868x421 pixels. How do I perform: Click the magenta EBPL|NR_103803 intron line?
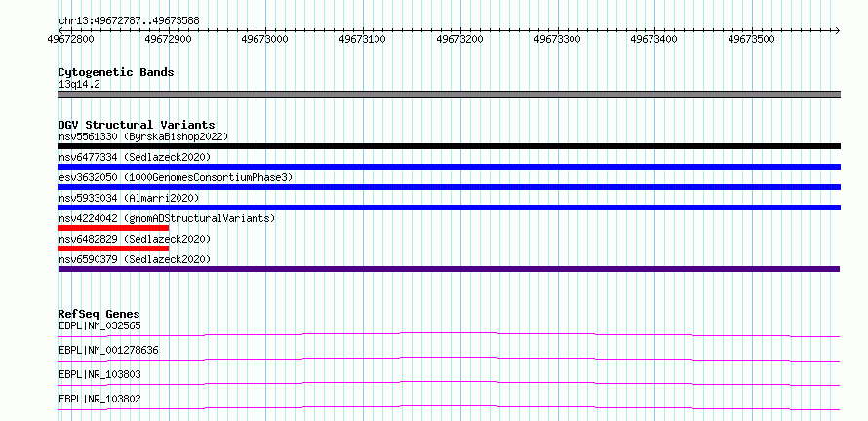click(x=449, y=383)
